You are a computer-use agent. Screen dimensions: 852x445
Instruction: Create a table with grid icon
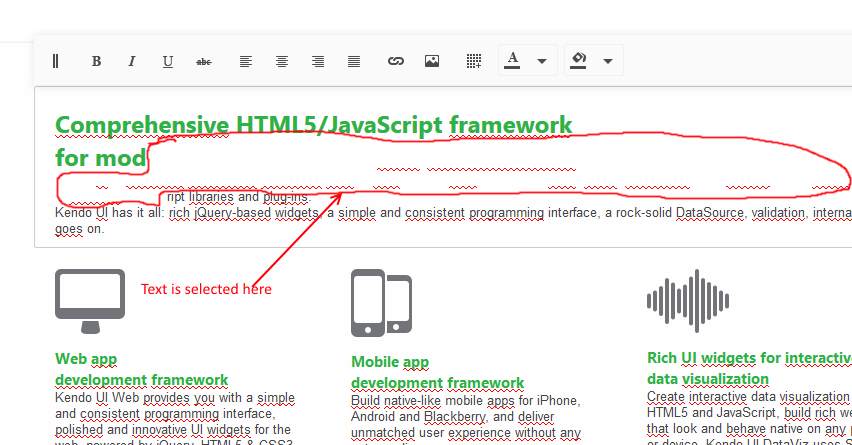pyautogui.click(x=474, y=61)
